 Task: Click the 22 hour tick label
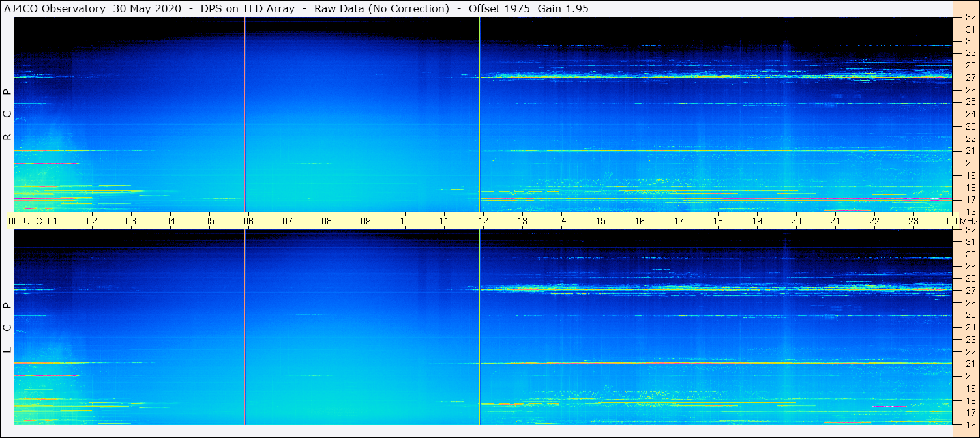point(874,221)
